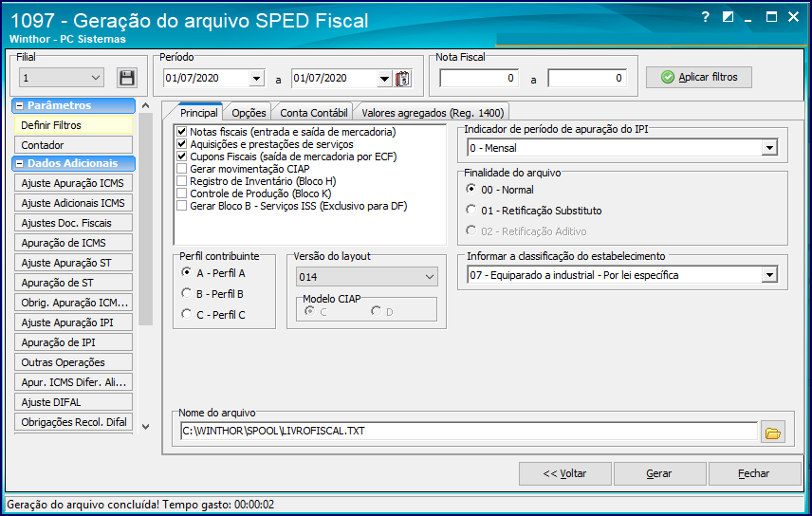Check Registro de Inventário (Bloco H)

[x=182, y=181]
